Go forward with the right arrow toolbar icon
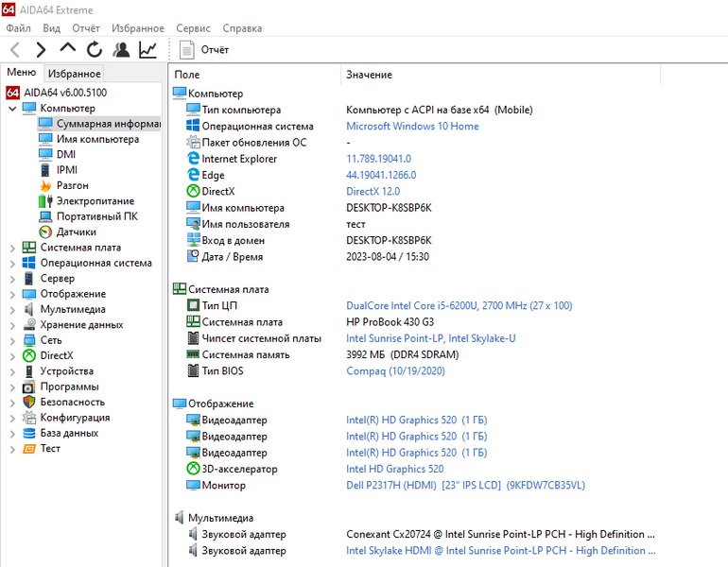Image resolution: width=728 pixels, height=567 pixels. coord(41,50)
